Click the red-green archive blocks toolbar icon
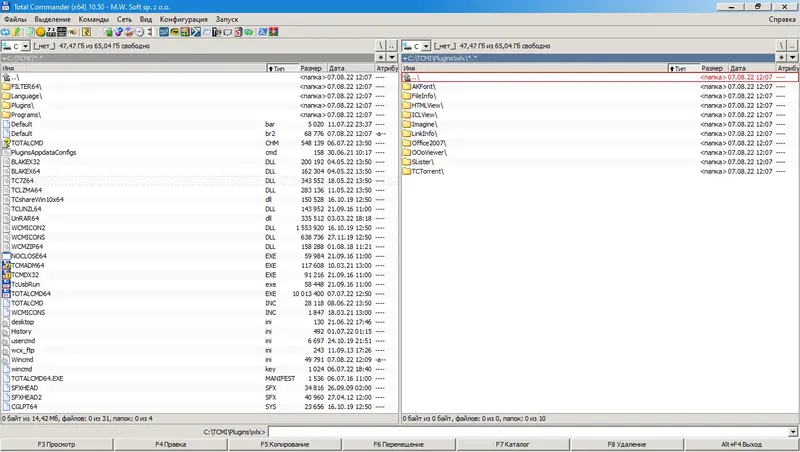Screen dimensions: 800x452 273,32
